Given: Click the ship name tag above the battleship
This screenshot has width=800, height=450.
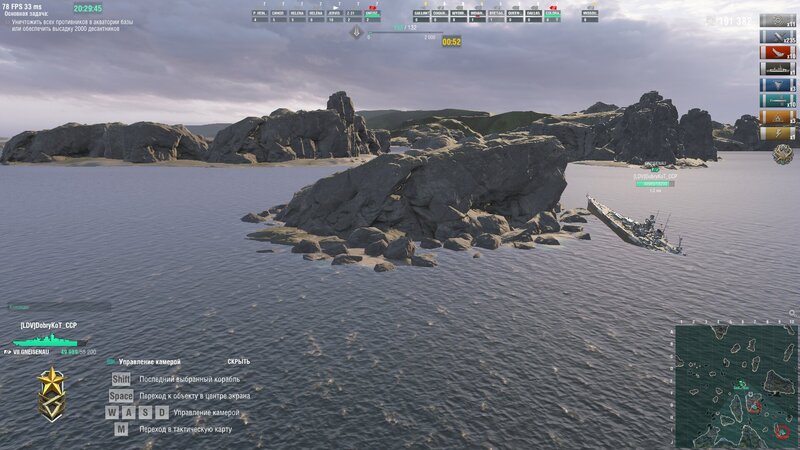Looking at the screenshot, I should (655, 176).
